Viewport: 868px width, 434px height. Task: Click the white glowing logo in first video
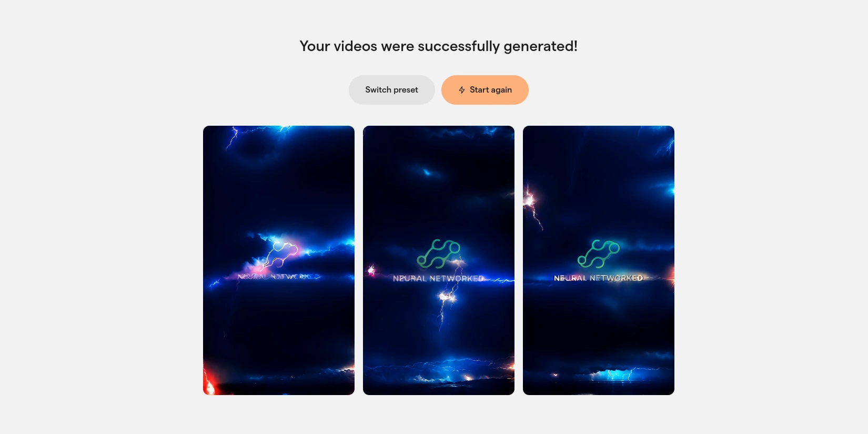click(280, 255)
